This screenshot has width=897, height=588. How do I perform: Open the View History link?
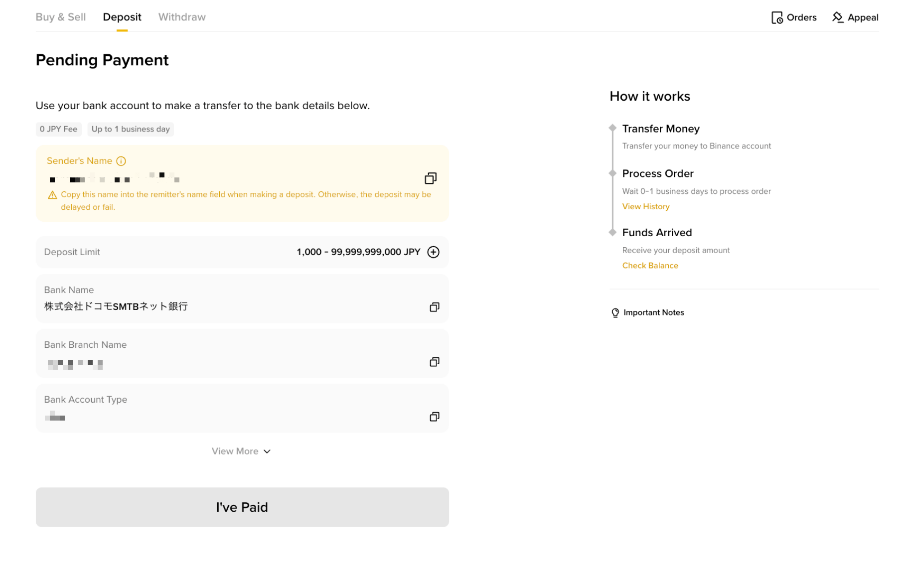[x=646, y=206]
